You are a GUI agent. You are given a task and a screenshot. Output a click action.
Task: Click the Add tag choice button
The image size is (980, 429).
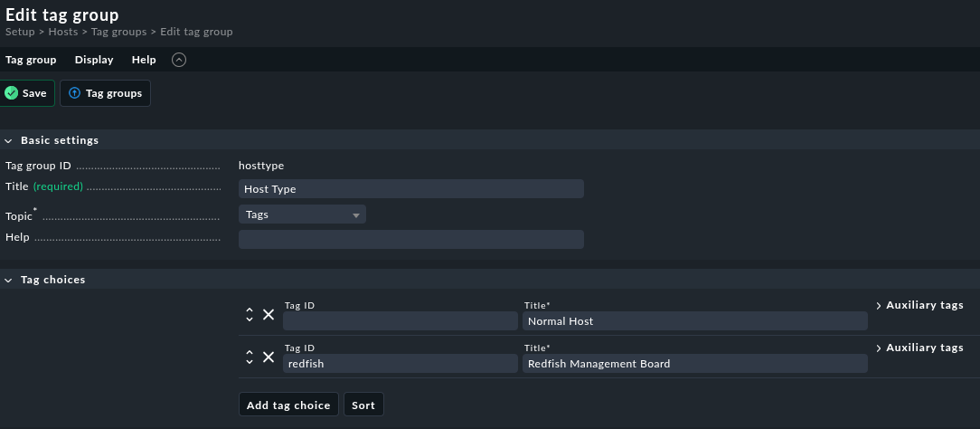pyautogui.click(x=288, y=405)
